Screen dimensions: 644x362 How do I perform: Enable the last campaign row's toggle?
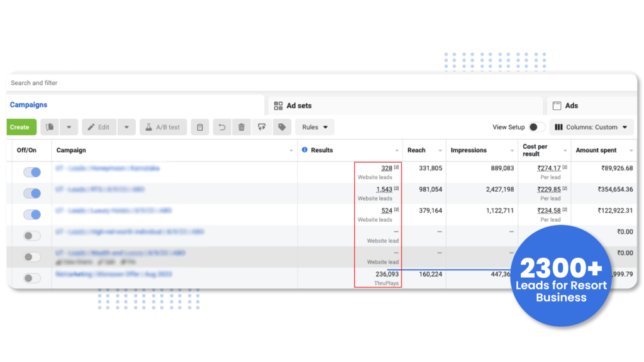(x=32, y=278)
